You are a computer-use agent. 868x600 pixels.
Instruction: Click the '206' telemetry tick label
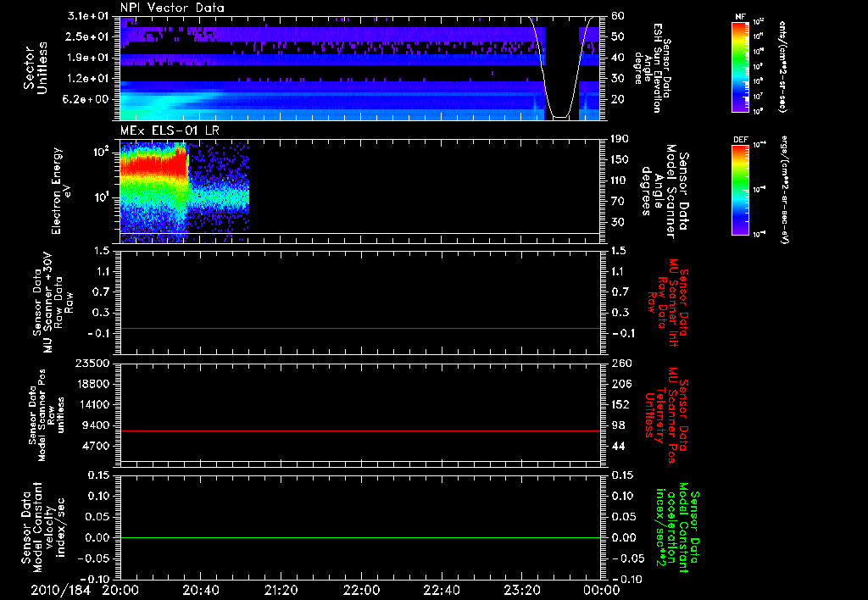621,384
